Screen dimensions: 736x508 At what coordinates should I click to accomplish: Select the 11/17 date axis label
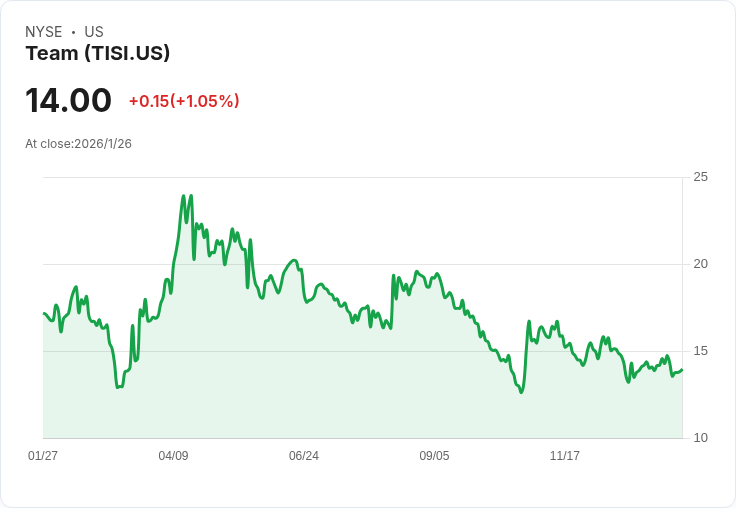point(565,456)
